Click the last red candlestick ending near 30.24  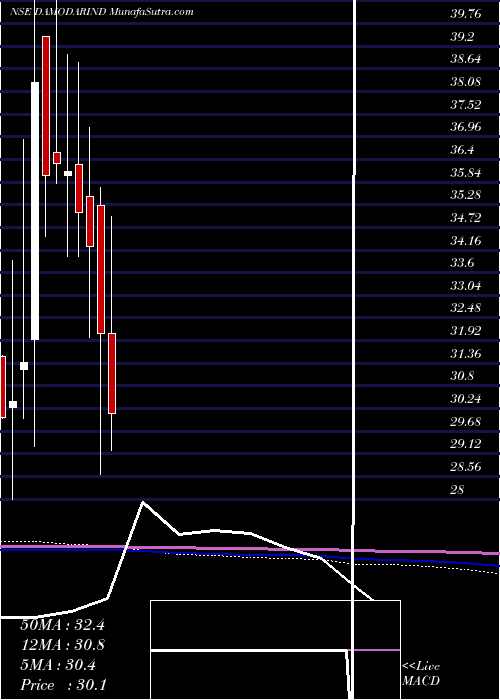click(x=112, y=373)
